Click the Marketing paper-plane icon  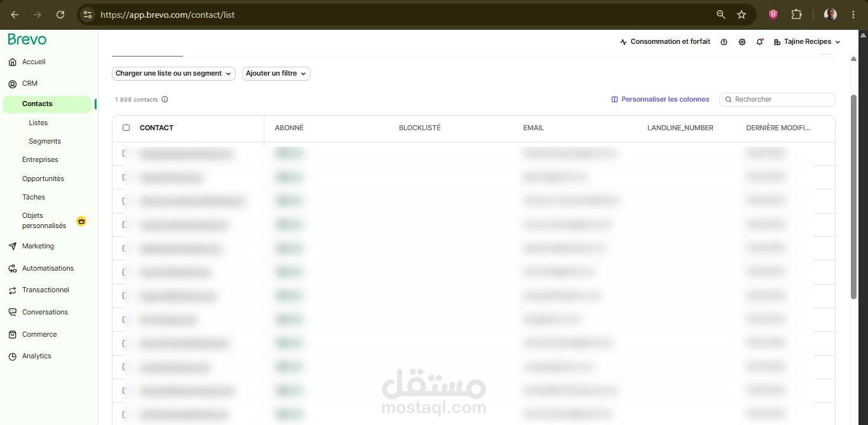pyautogui.click(x=13, y=246)
